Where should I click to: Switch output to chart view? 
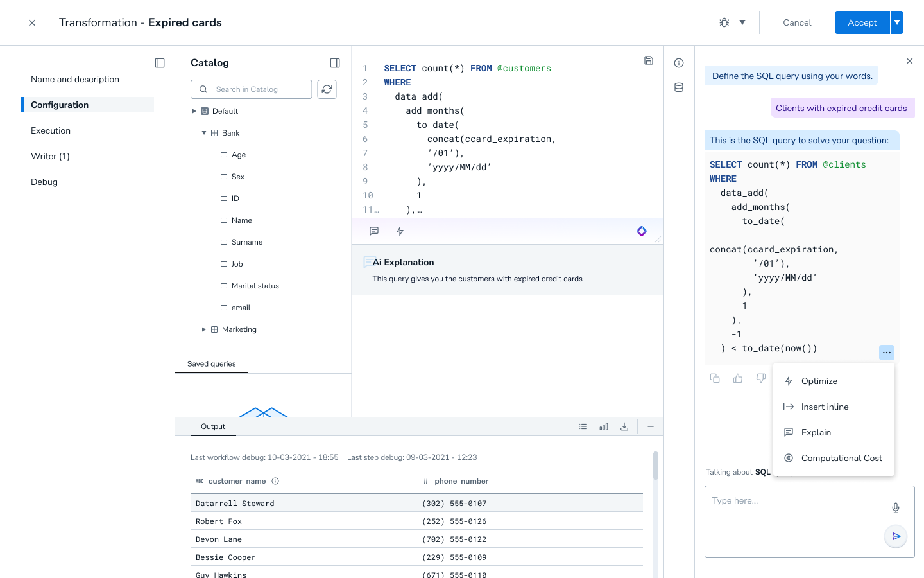click(604, 426)
